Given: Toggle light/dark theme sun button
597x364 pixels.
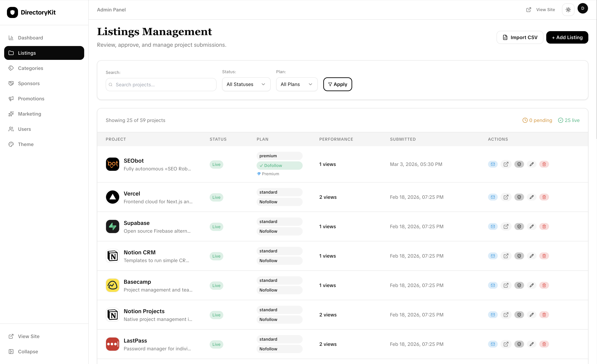Looking at the screenshot, I should coord(568,10).
